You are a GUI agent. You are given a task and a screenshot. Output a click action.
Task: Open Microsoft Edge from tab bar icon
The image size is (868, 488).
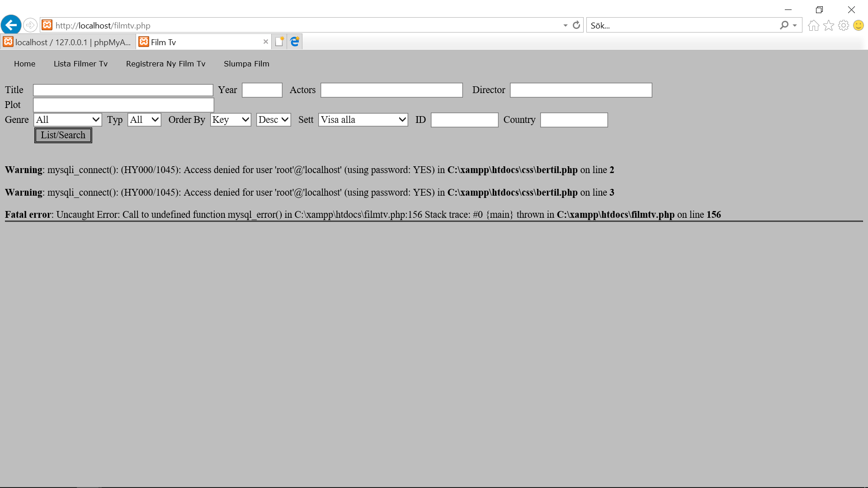click(x=295, y=42)
